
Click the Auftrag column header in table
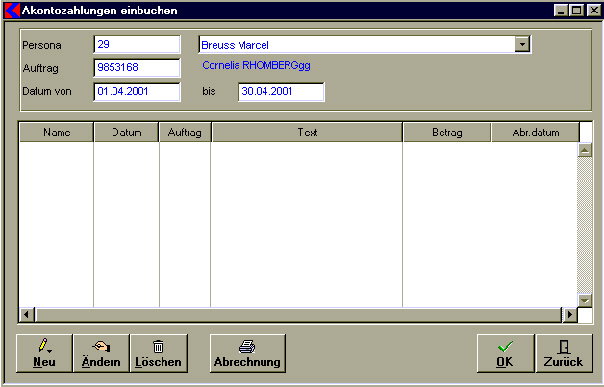[185, 132]
